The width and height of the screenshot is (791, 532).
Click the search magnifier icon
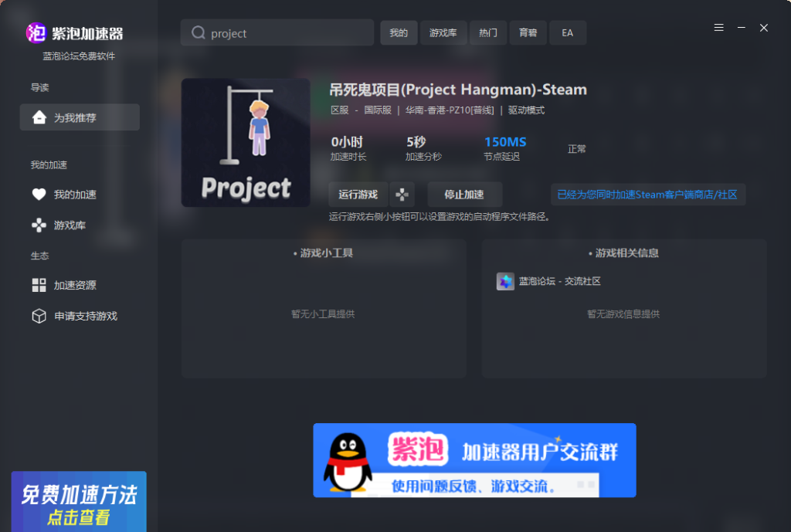click(199, 32)
